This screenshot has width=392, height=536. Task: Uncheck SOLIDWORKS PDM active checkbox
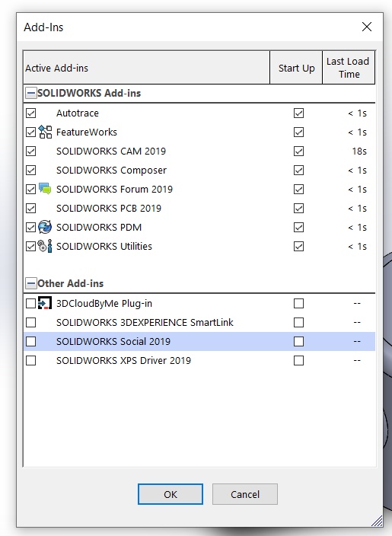[x=30, y=228]
